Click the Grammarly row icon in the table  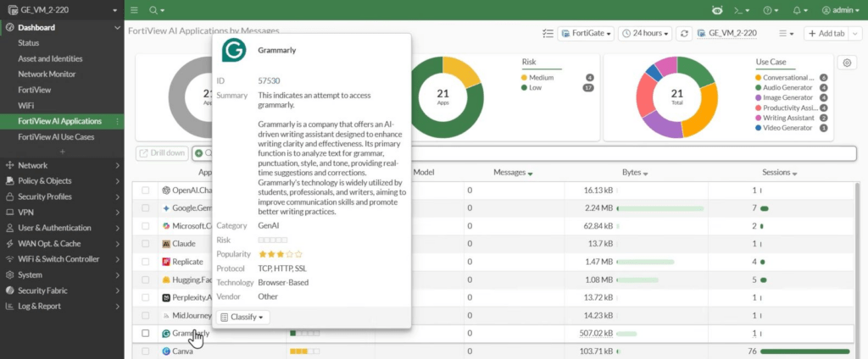[x=165, y=333]
